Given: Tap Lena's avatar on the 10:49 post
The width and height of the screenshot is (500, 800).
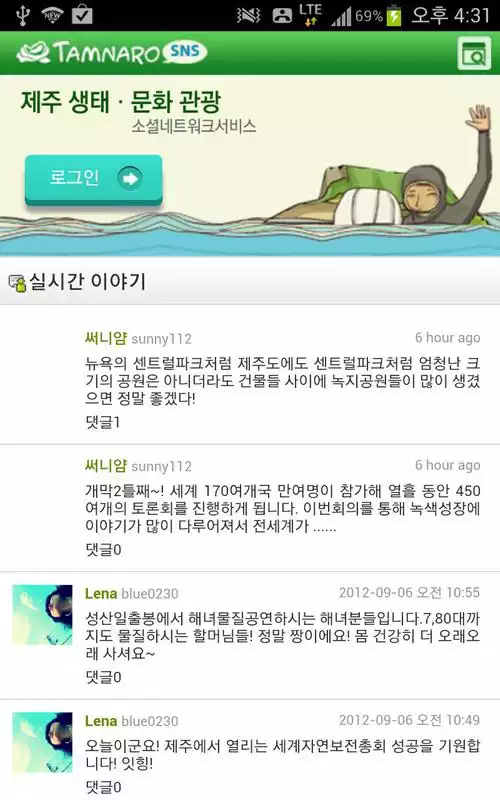Looking at the screenshot, I should [x=42, y=742].
